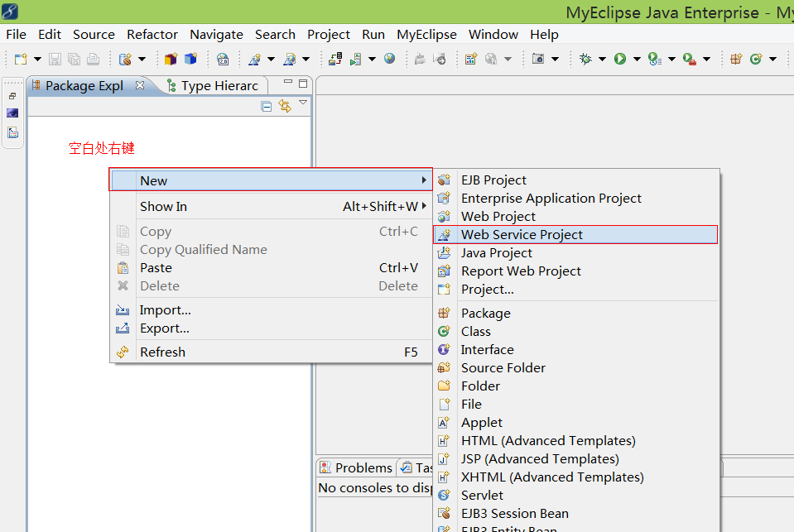Click the deploy server folders toolbar icon
The image size is (794, 532).
(335, 60)
